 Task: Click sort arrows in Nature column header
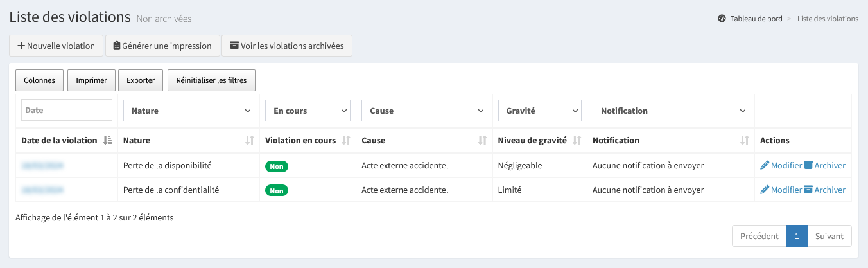coord(250,140)
